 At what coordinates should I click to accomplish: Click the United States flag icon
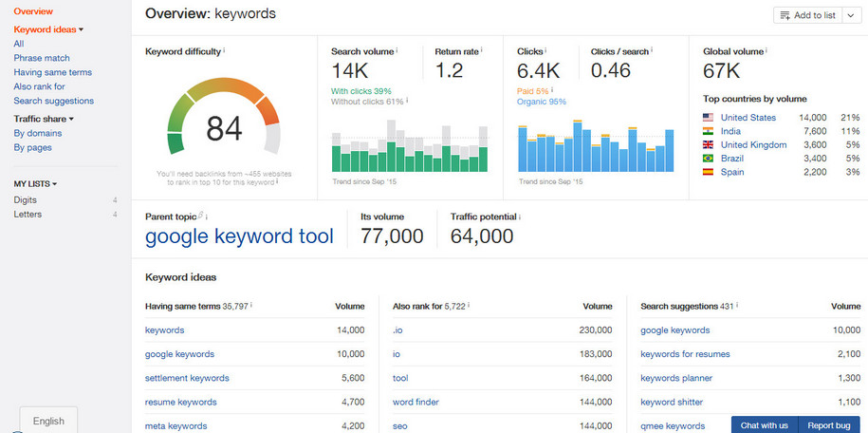[708, 118]
